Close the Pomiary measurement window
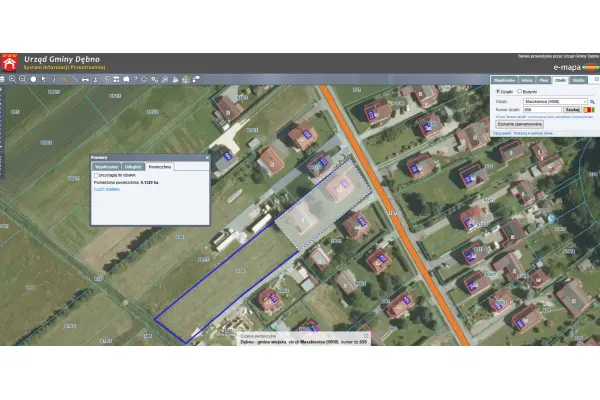This screenshot has height=400, width=600. click(x=207, y=157)
